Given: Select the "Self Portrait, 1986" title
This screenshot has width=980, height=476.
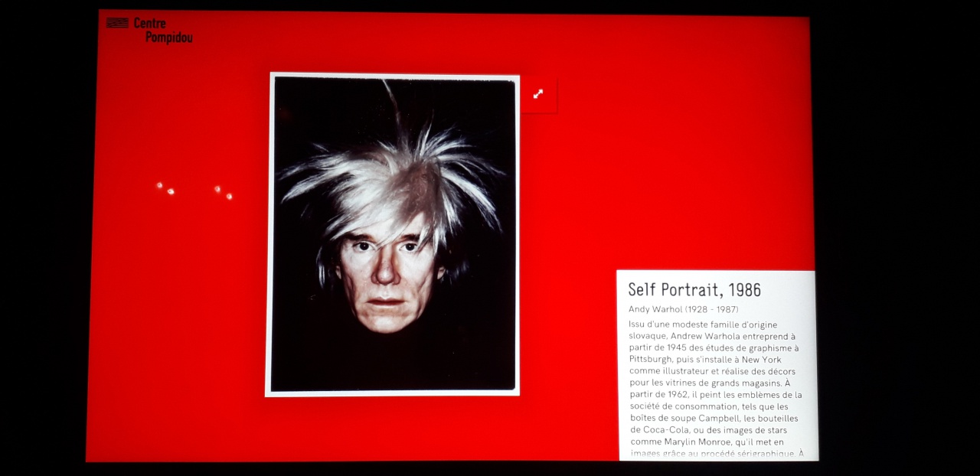Looking at the screenshot, I should point(694,290).
